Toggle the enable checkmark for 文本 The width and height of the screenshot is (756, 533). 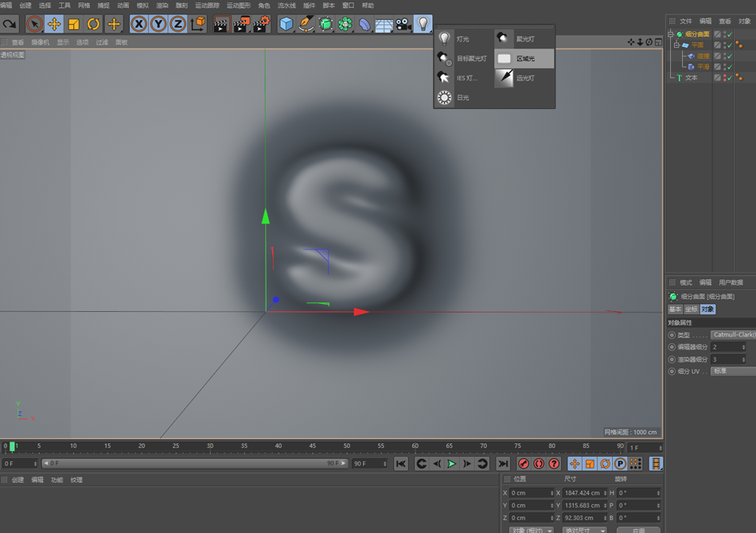coord(730,78)
